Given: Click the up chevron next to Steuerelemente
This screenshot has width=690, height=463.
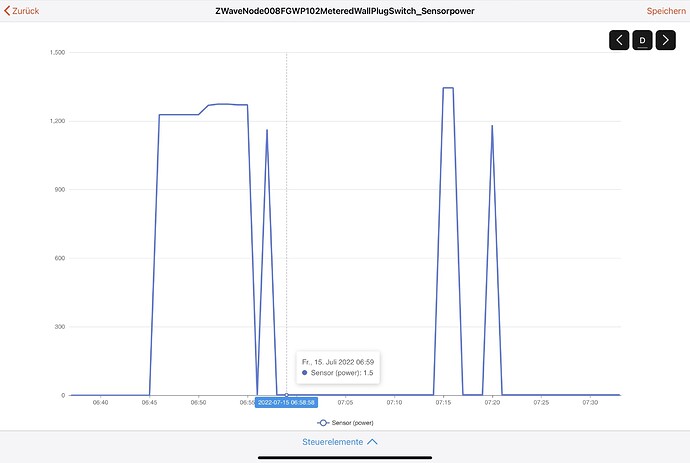Looking at the screenshot, I should [373, 441].
